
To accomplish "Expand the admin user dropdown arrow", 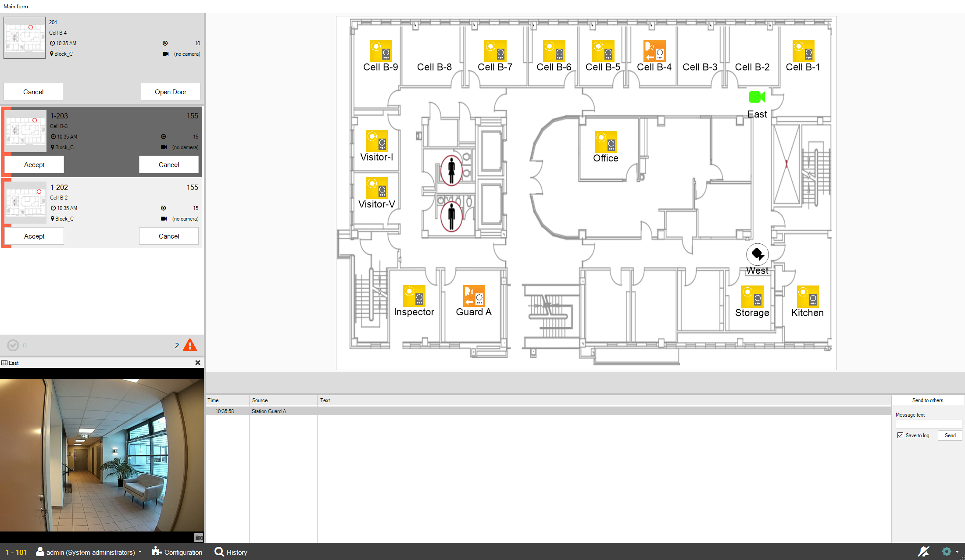I will [x=140, y=552].
